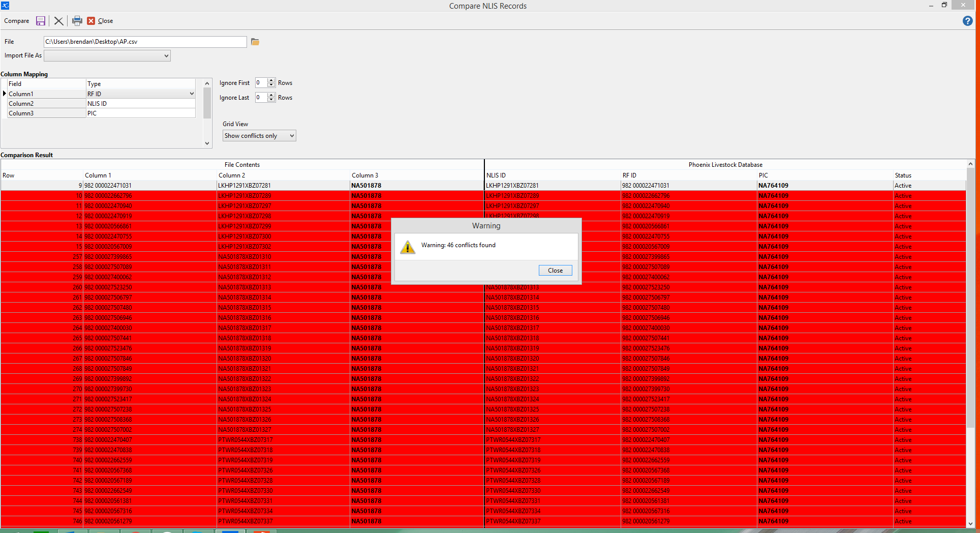Click the Row column header
The image size is (980, 533).
[x=42, y=175]
